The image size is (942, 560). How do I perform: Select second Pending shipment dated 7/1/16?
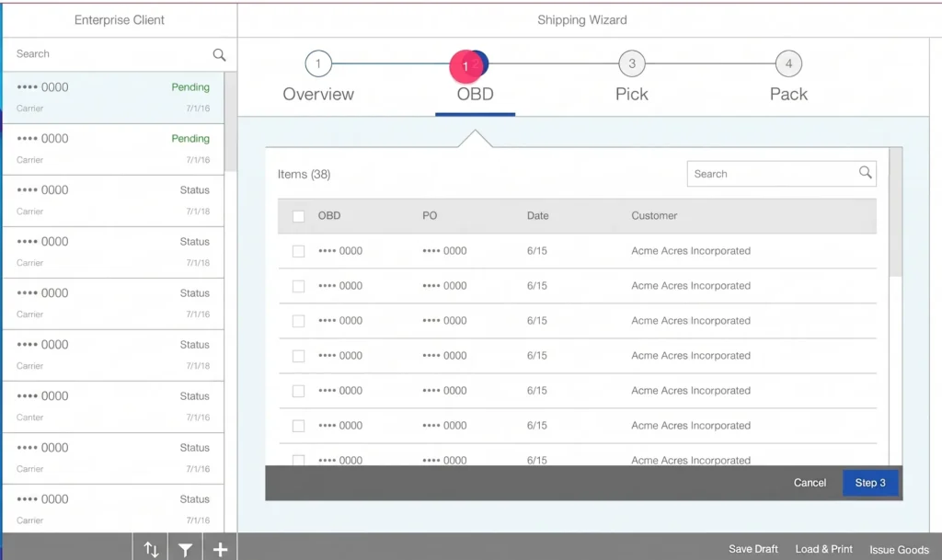point(113,150)
